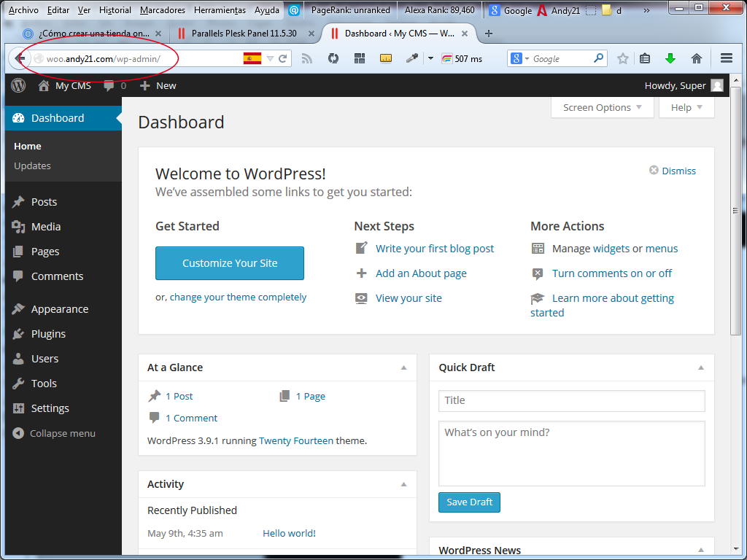Click the 1 Comment link
747x560 pixels.
192,418
